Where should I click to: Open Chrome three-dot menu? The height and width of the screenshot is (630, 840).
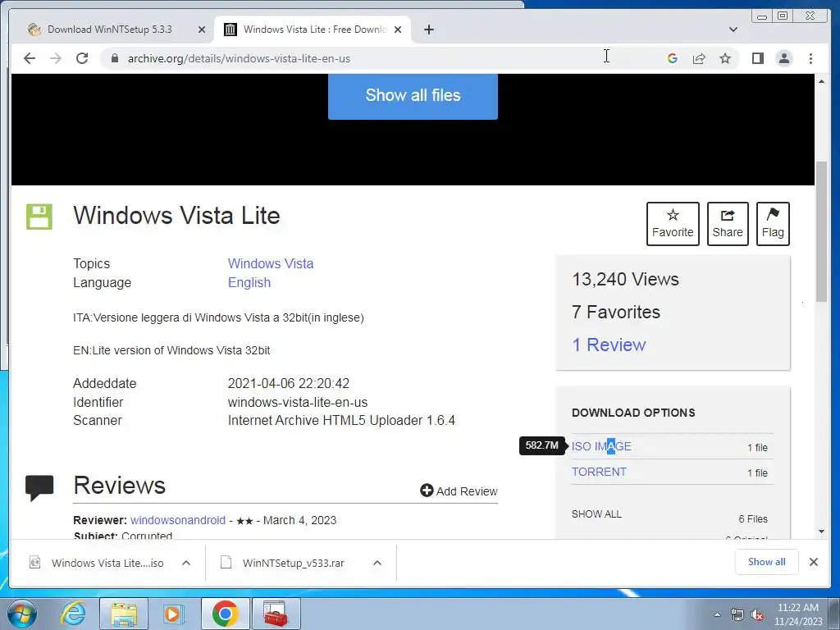pos(810,58)
